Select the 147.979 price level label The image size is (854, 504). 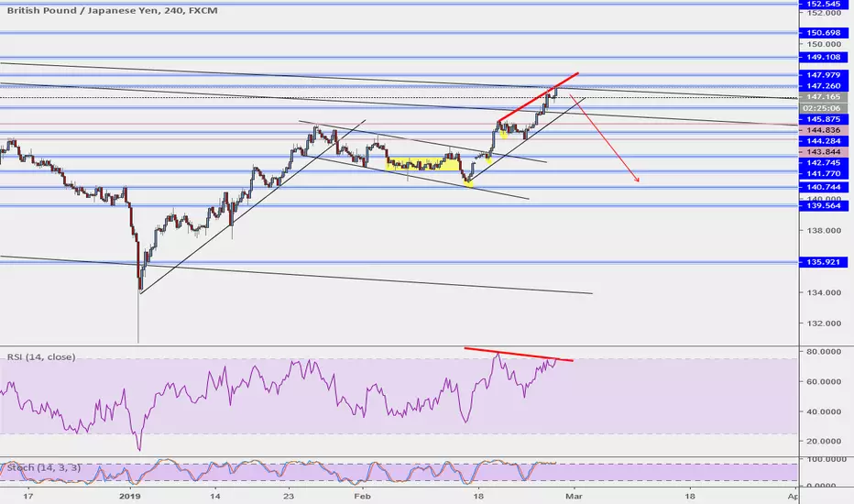823,74
